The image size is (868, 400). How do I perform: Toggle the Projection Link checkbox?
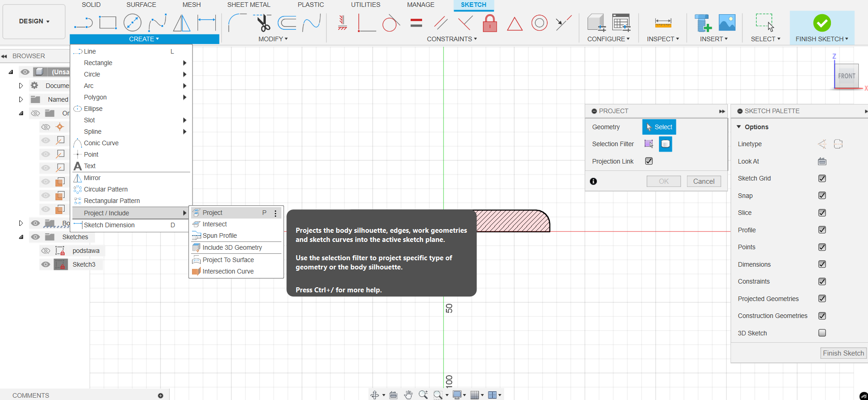[x=649, y=161]
